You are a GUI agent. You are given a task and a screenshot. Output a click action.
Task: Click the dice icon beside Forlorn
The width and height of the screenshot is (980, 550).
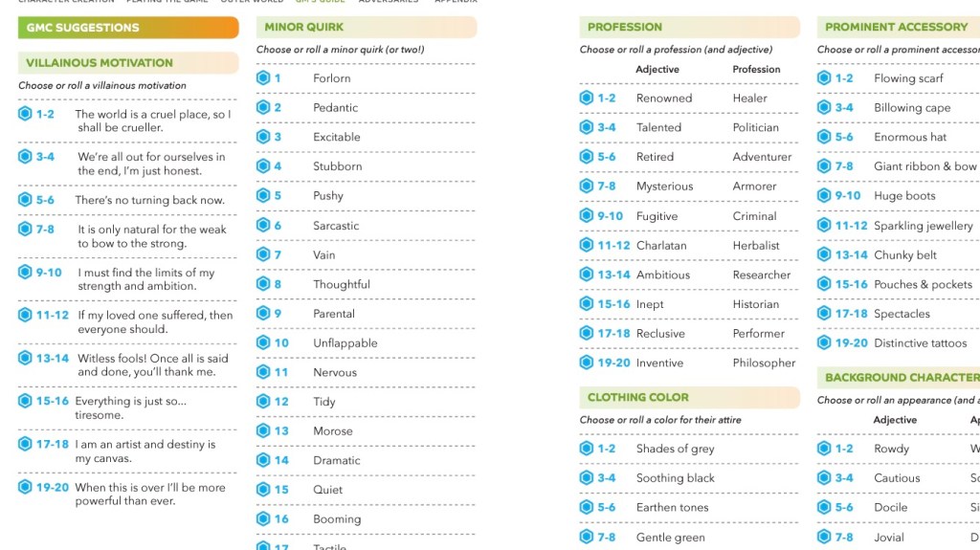263,77
